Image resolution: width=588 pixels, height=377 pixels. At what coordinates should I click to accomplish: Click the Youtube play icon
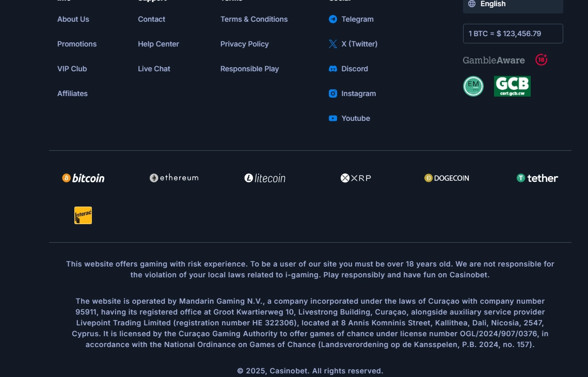point(332,118)
